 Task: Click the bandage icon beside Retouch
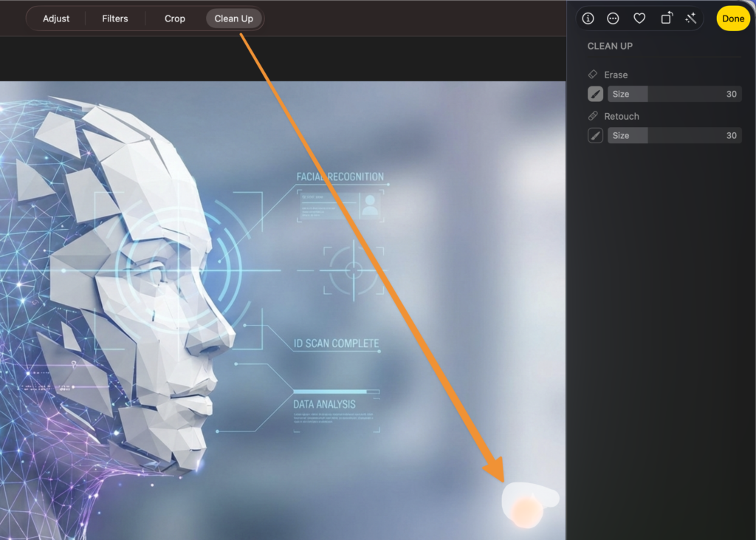tap(593, 116)
